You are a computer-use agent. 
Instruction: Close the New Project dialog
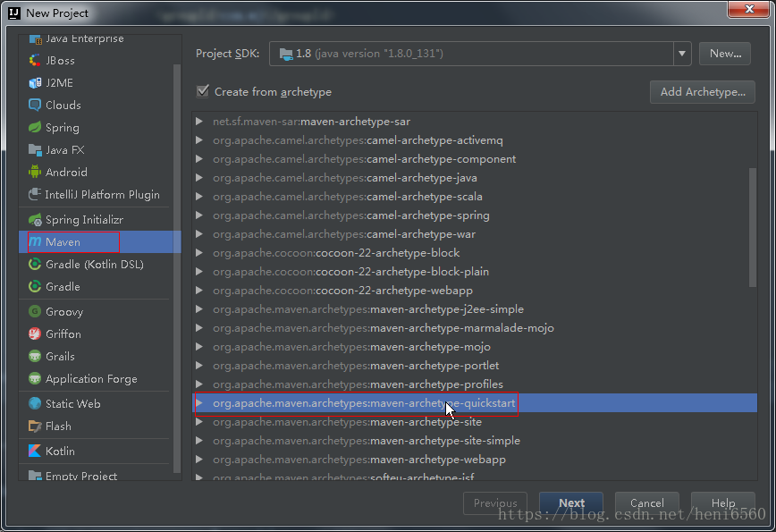[748, 9]
